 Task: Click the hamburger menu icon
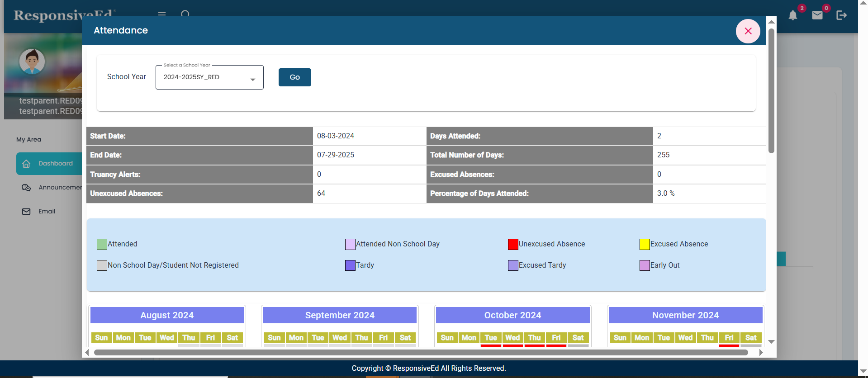click(x=161, y=14)
